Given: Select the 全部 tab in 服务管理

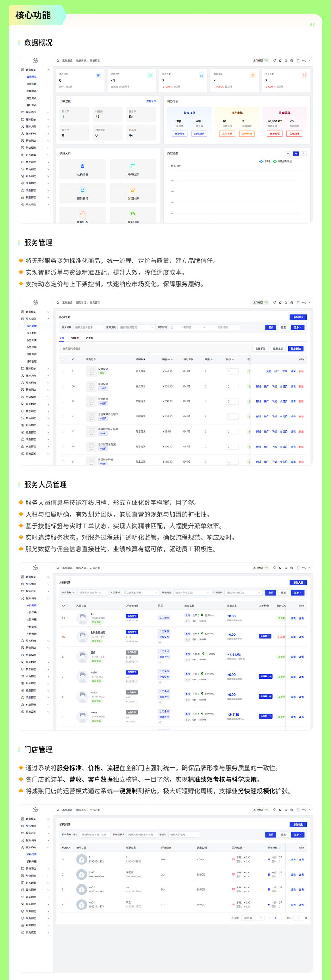Looking at the screenshot, I should pos(62,338).
